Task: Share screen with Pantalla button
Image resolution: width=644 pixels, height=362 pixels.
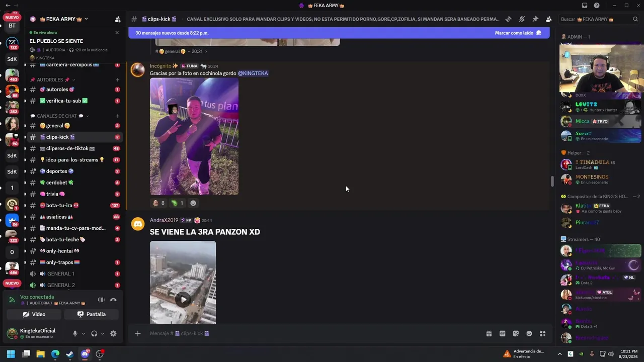Action: click(x=92, y=314)
